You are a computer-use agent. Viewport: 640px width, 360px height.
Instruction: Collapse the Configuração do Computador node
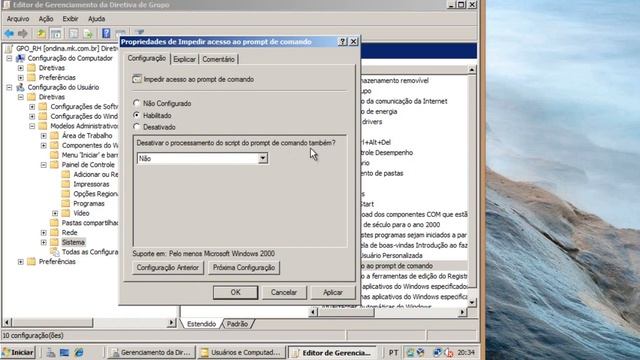point(9,58)
